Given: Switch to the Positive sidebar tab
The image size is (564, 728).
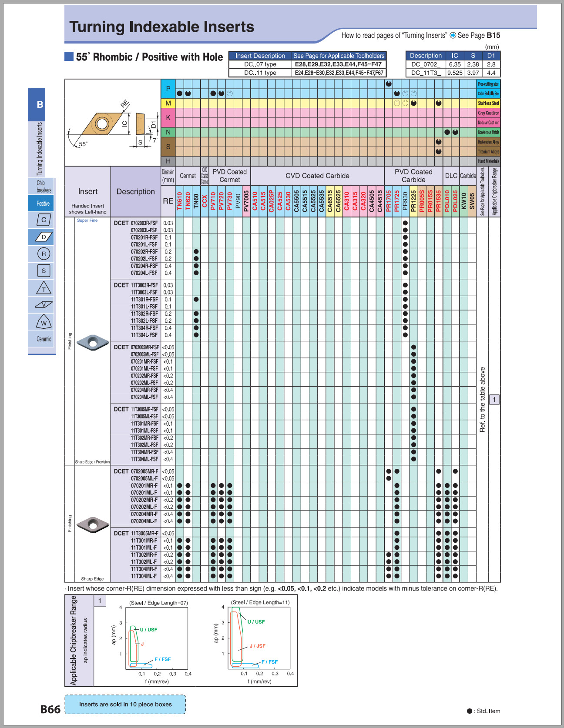Looking at the screenshot, I should pyautogui.click(x=43, y=204).
